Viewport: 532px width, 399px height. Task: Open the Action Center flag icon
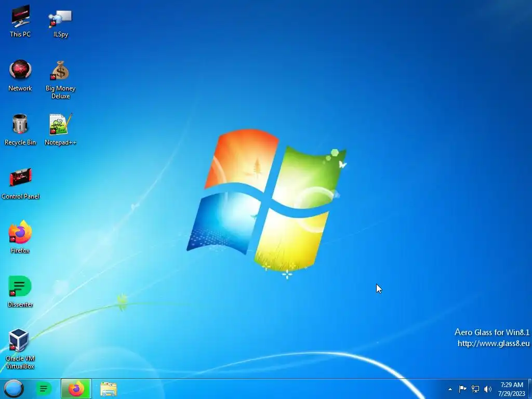point(462,389)
